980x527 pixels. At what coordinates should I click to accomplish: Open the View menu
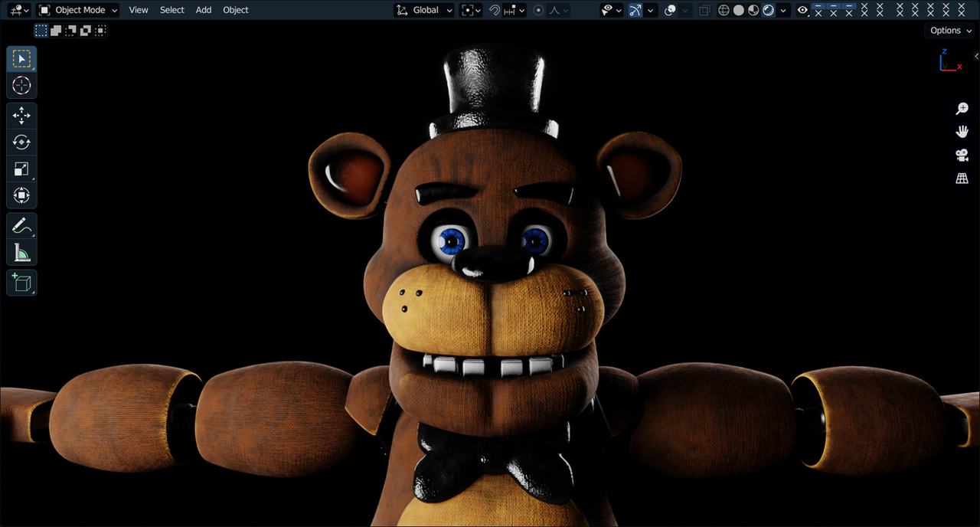pos(139,10)
